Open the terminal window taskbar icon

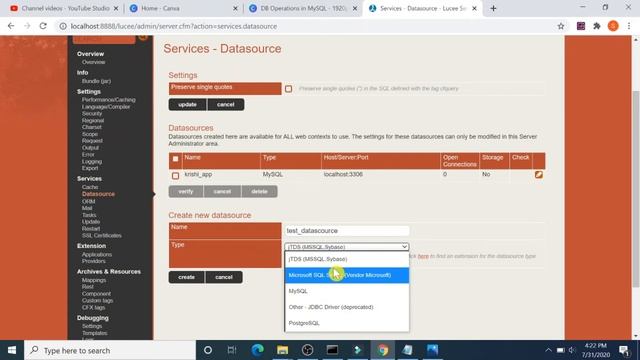point(332,350)
